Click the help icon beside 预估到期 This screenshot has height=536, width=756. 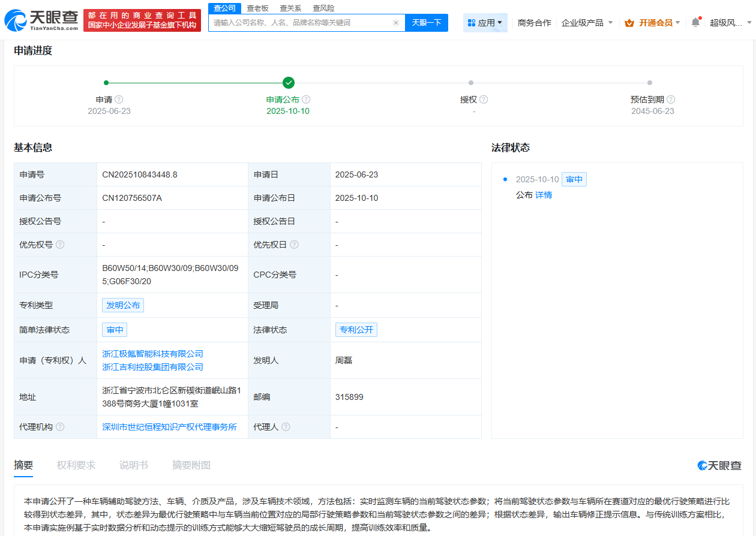pos(671,100)
